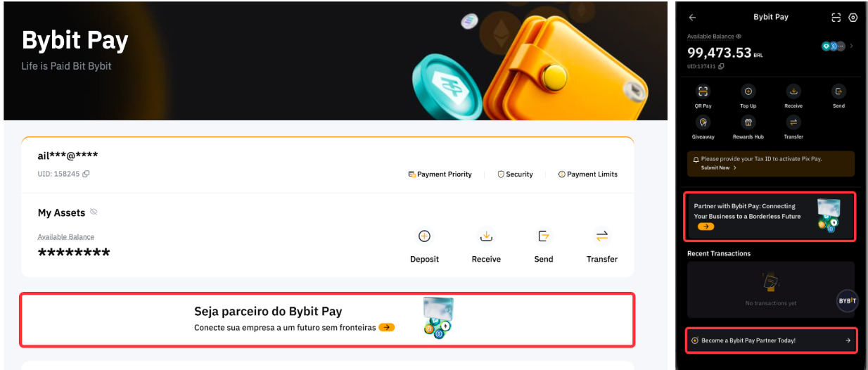Screen dimensions: 868x370
Task: Tap the Top Up icon
Action: [x=748, y=91]
